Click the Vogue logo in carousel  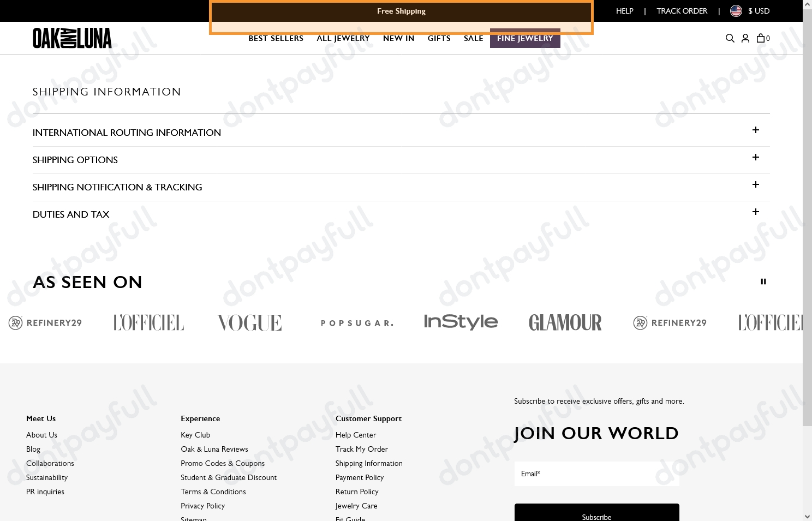click(x=249, y=322)
